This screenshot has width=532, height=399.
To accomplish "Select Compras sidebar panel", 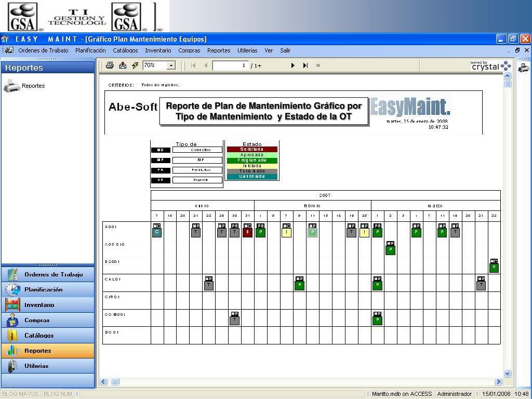I will coord(48,320).
